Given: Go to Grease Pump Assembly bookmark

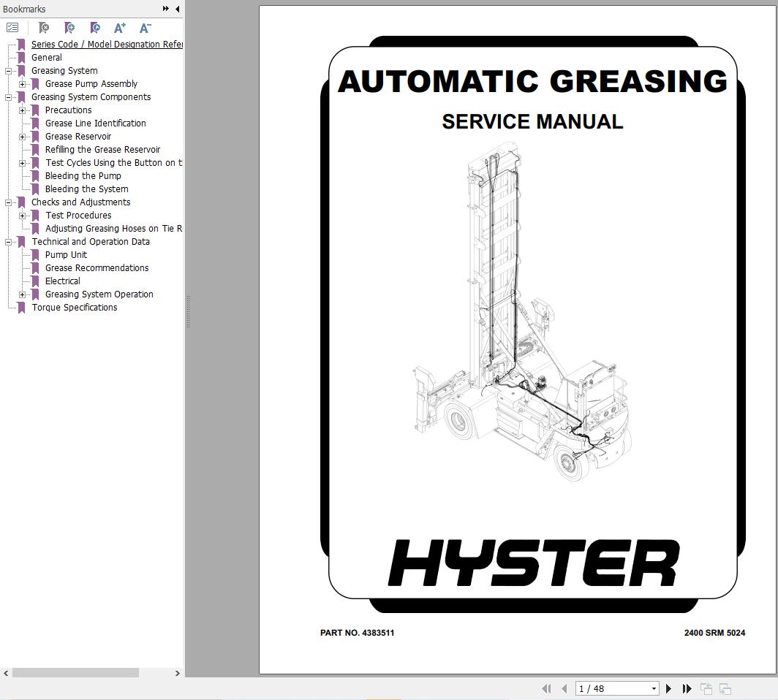Looking at the screenshot, I should point(91,84).
